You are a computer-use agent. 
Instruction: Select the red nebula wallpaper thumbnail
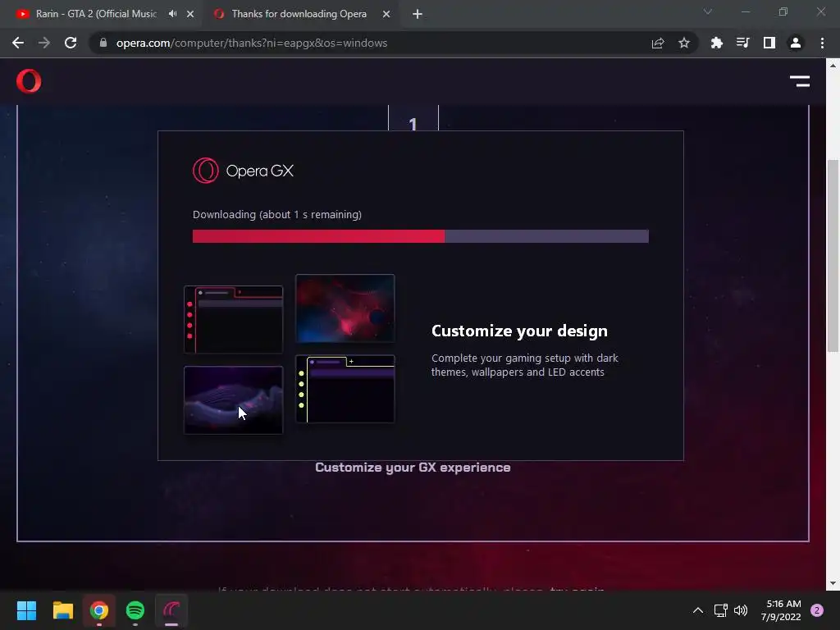tap(345, 308)
